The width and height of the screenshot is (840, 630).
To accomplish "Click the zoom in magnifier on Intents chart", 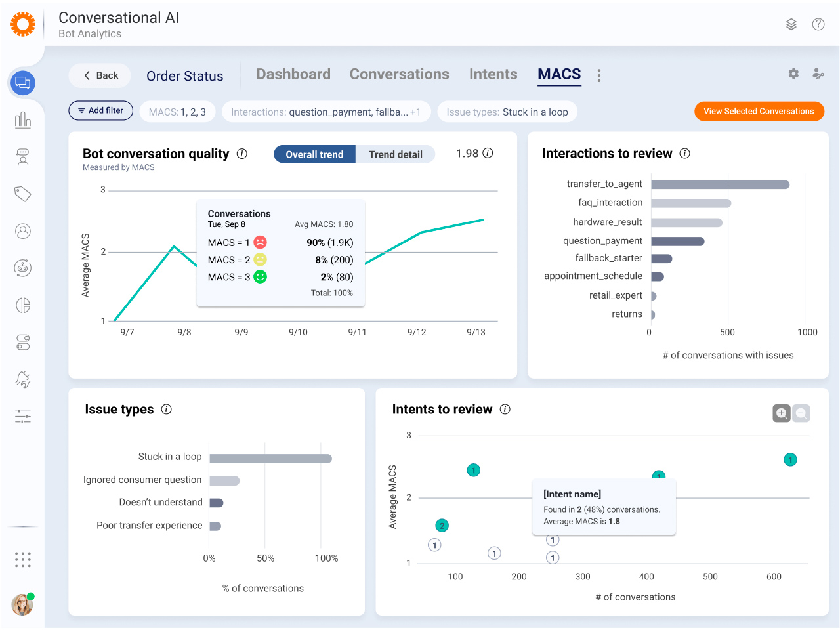I will click(x=782, y=413).
